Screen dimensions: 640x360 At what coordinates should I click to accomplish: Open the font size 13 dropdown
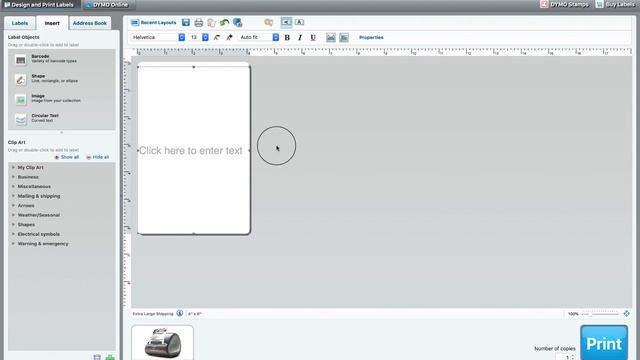(199, 37)
